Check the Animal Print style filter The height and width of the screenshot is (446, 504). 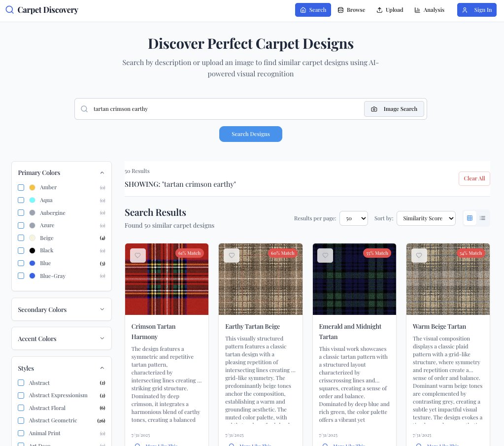pos(21,433)
